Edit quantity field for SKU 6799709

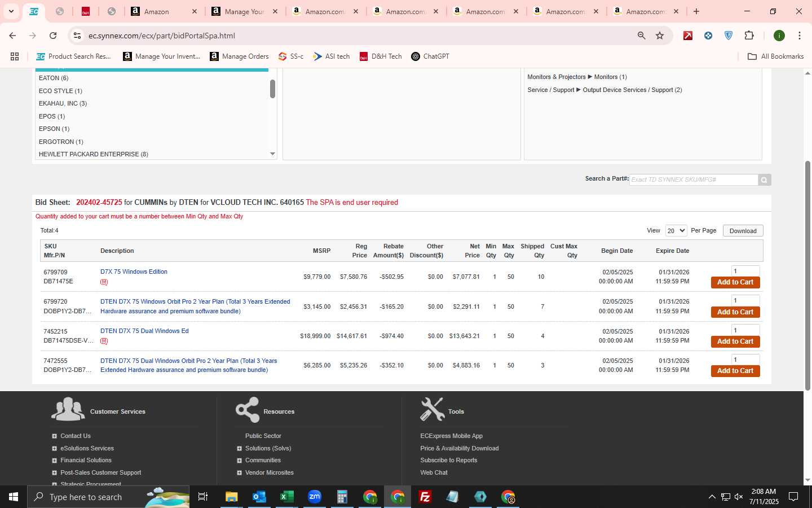click(x=745, y=271)
